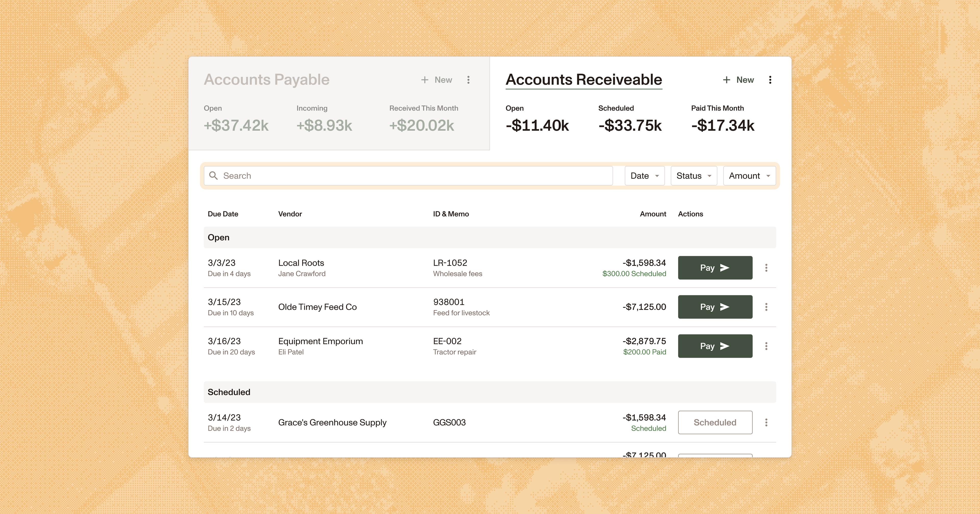Image resolution: width=980 pixels, height=514 pixels.
Task: Expand the Date filter dropdown
Action: [x=644, y=176]
